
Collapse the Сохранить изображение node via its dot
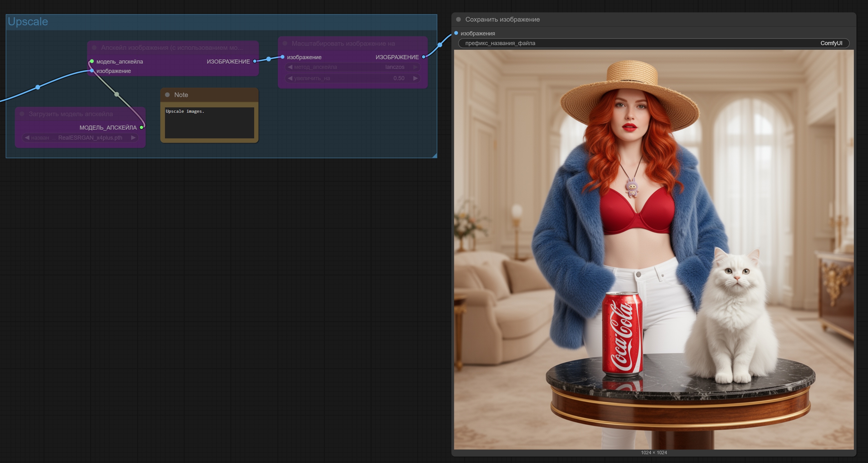pos(458,19)
